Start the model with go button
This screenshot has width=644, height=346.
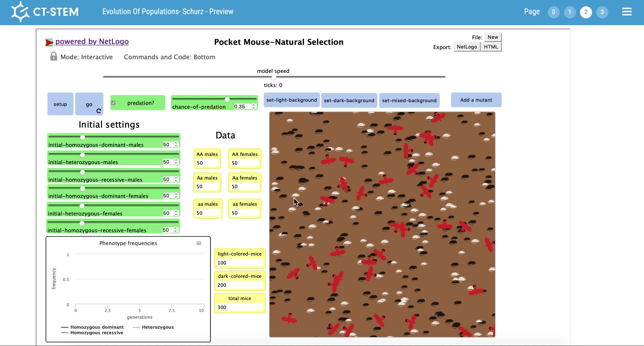tap(89, 104)
